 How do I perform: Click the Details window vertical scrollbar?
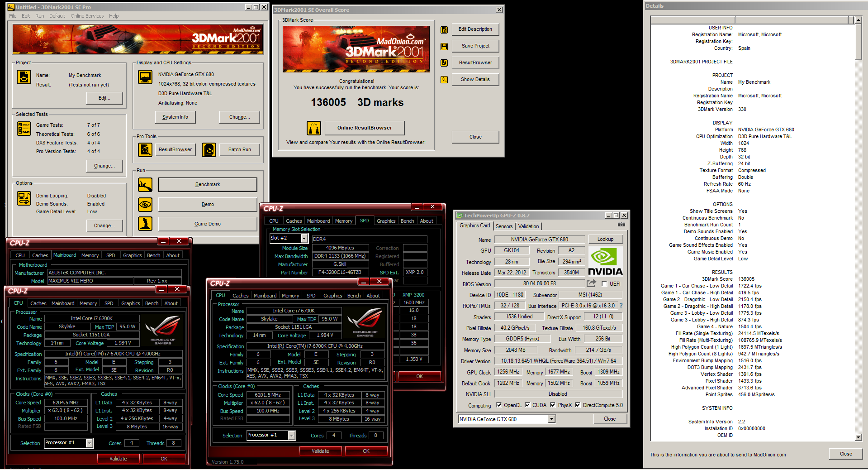[858, 229]
